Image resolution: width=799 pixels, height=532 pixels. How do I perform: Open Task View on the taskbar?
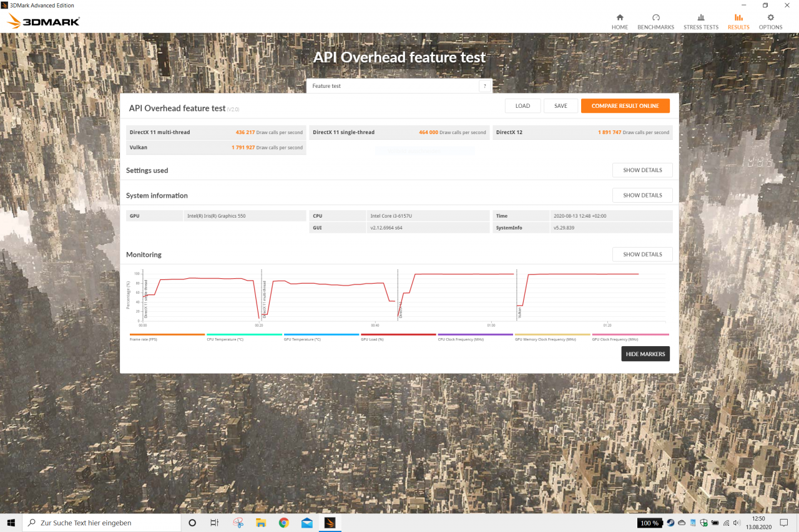(214, 523)
